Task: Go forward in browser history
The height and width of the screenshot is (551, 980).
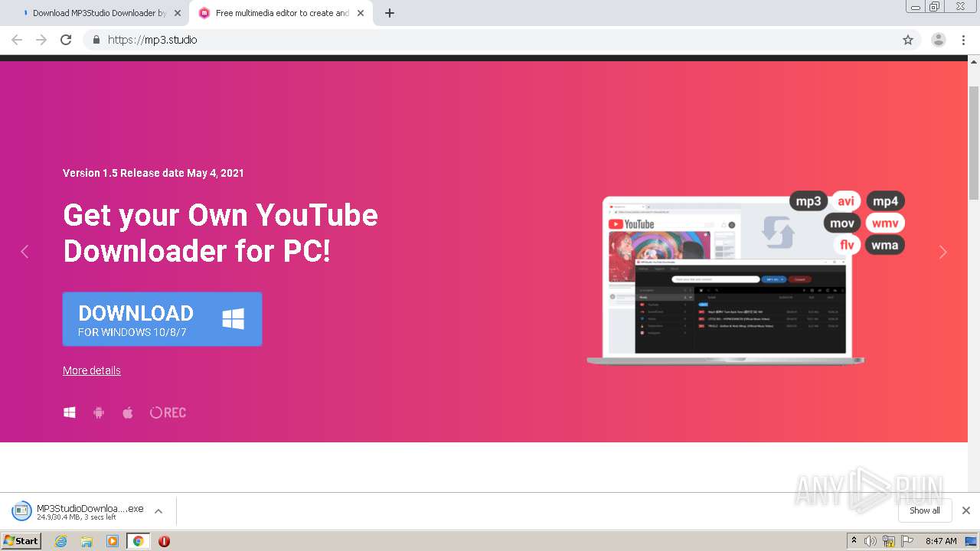Action: pos(41,40)
